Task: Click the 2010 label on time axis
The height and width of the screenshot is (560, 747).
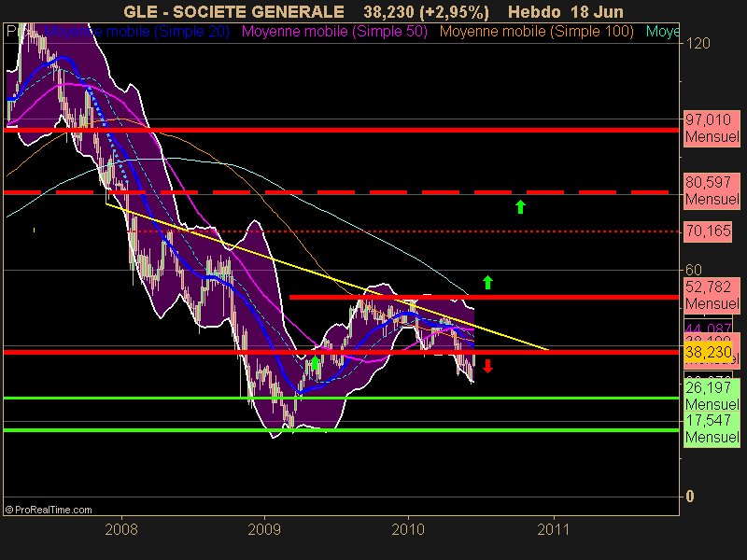Action: point(408,529)
